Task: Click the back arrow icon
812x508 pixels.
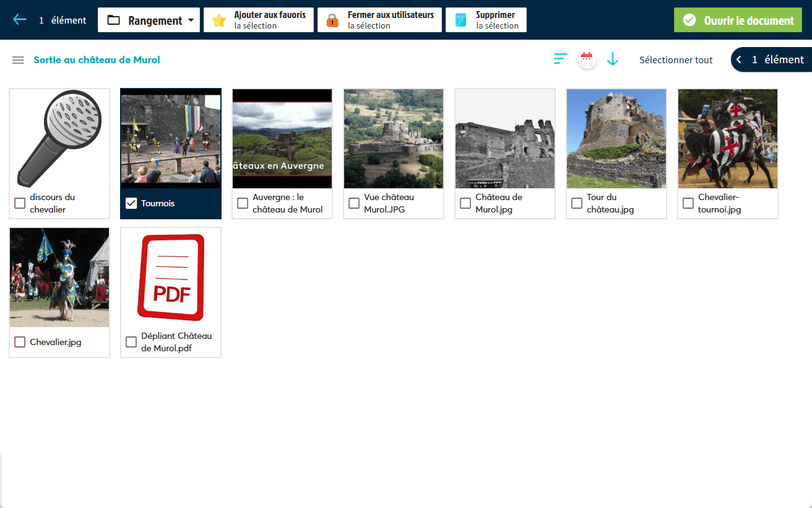Action: (20, 20)
